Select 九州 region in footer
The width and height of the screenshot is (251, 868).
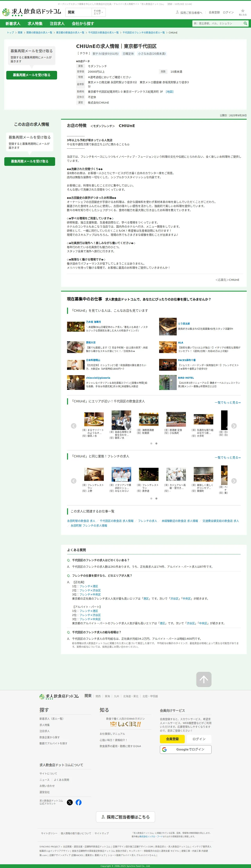117,696
